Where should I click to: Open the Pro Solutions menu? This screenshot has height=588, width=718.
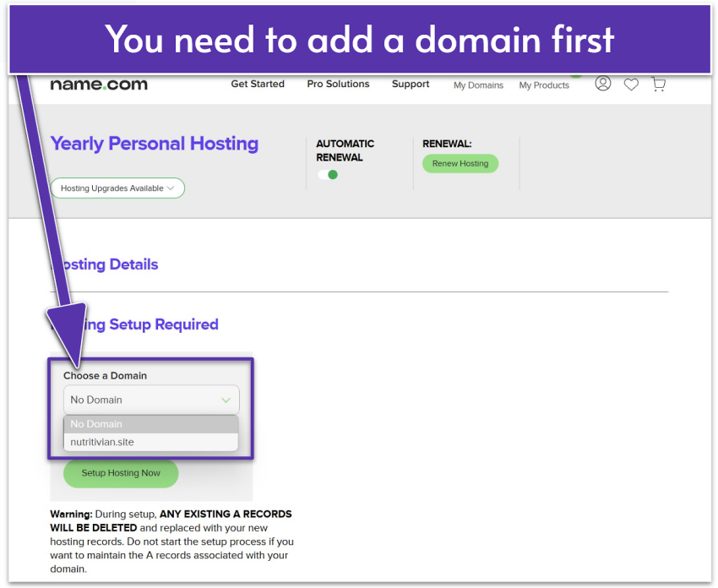pos(338,84)
